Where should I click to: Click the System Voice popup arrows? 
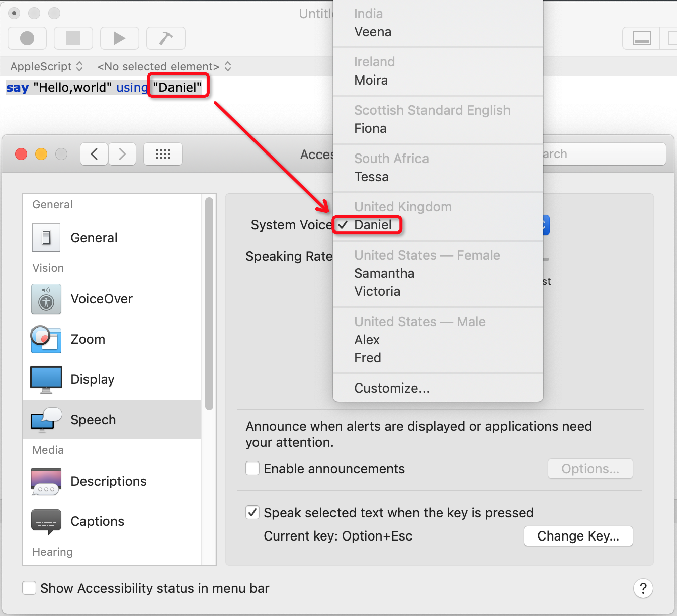click(546, 225)
